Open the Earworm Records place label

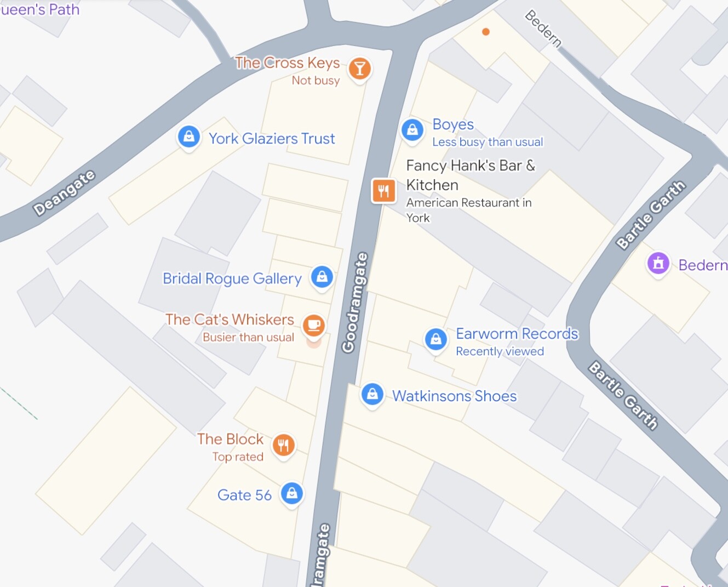pyautogui.click(x=517, y=333)
